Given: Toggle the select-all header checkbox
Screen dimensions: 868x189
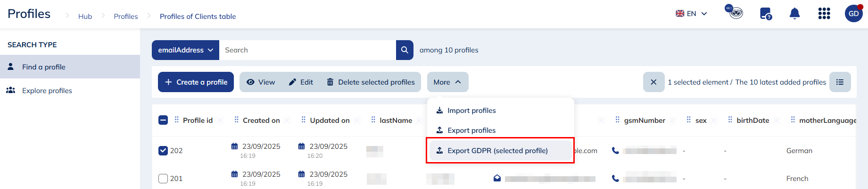Looking at the screenshot, I should click(x=163, y=120).
